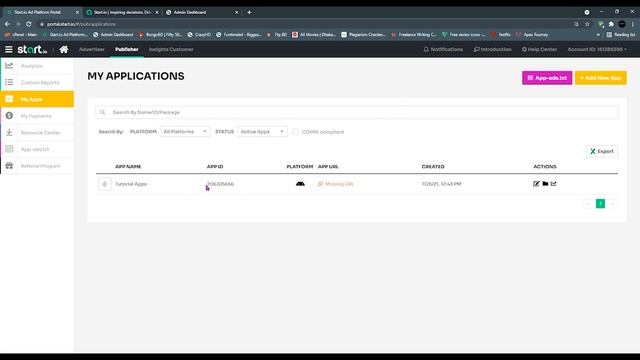640x360 pixels.
Task: Open a new browser tab
Action: (x=249, y=12)
